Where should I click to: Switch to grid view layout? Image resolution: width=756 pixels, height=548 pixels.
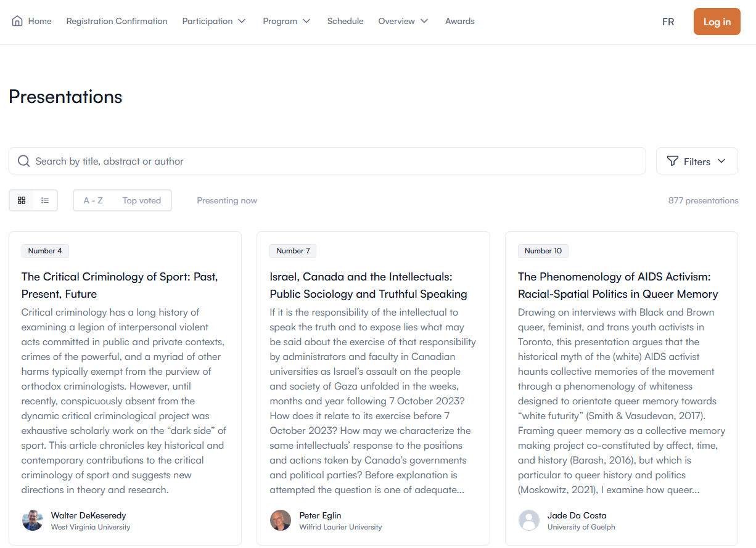click(x=22, y=200)
